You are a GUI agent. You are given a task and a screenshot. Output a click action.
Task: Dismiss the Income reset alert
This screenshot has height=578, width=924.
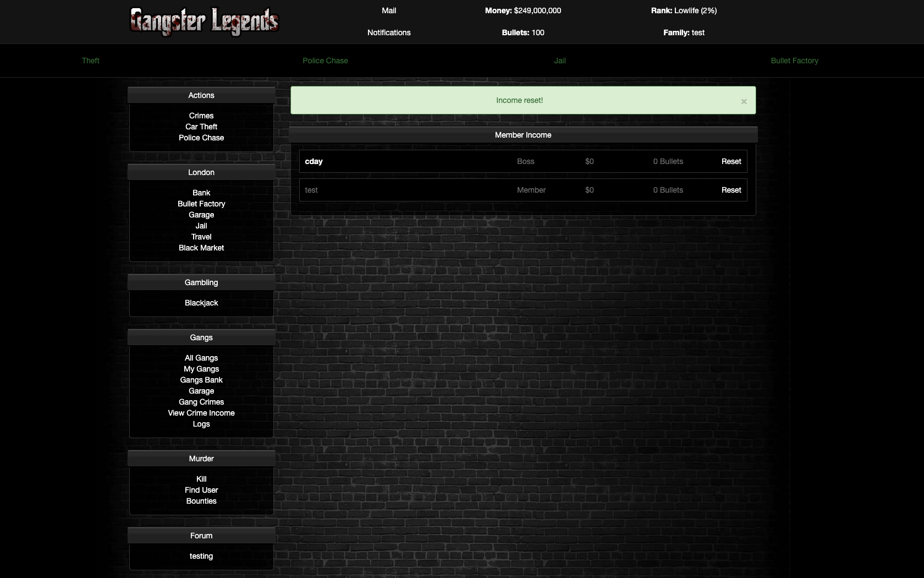coord(744,101)
